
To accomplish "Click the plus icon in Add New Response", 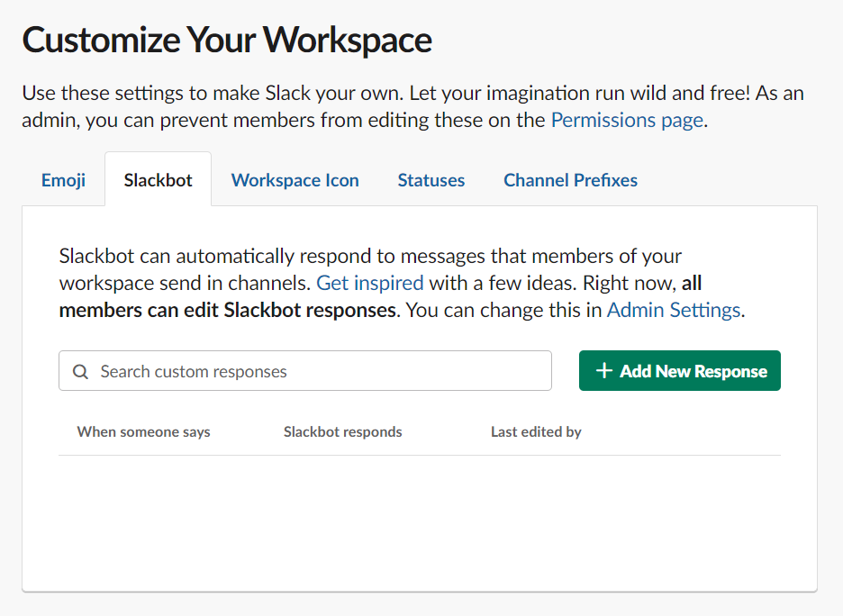I will 604,370.
